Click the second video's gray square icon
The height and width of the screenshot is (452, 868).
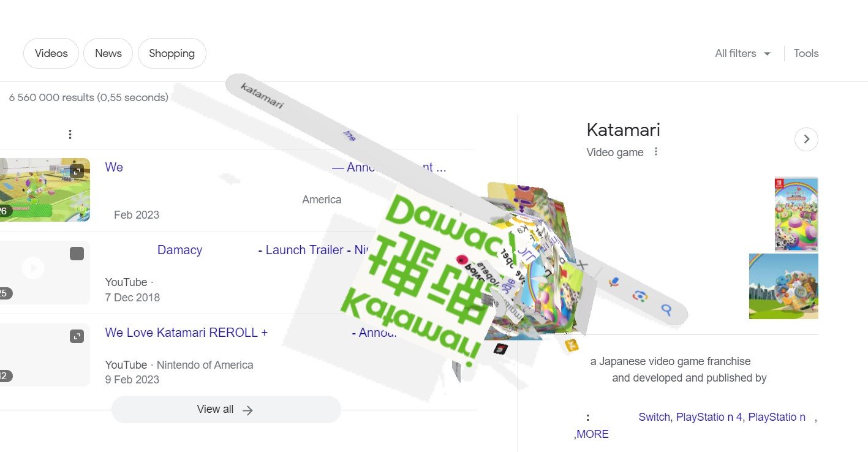[77, 254]
